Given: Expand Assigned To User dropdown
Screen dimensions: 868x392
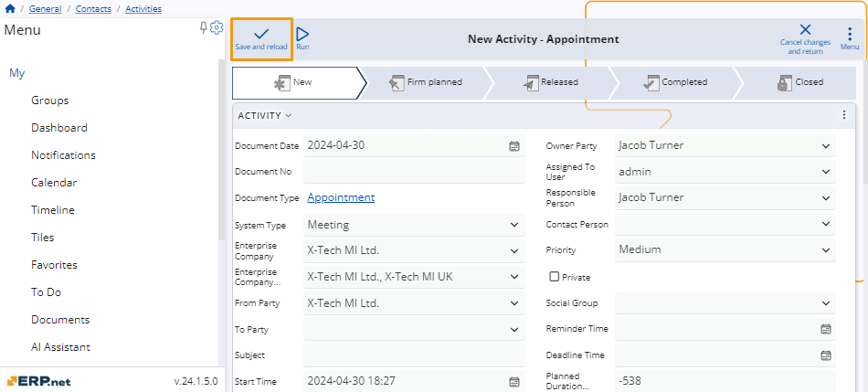Looking at the screenshot, I should [825, 172].
